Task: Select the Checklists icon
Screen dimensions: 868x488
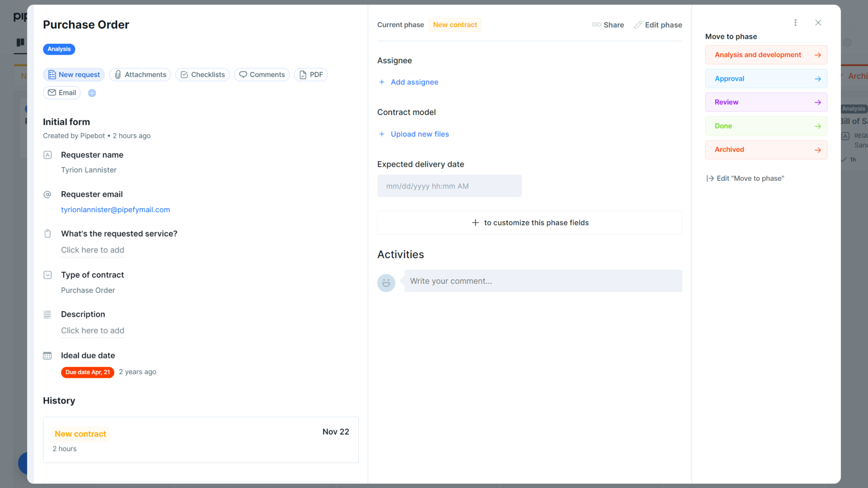Action: click(x=184, y=75)
